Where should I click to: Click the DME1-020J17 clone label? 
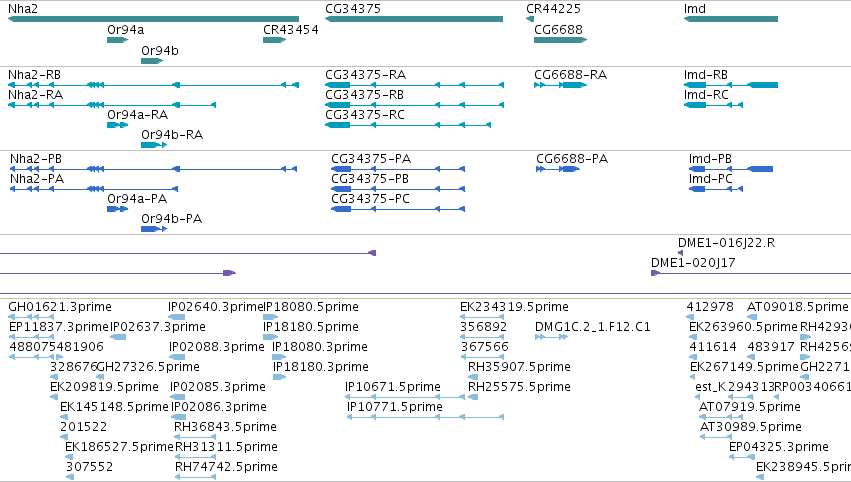point(693,263)
